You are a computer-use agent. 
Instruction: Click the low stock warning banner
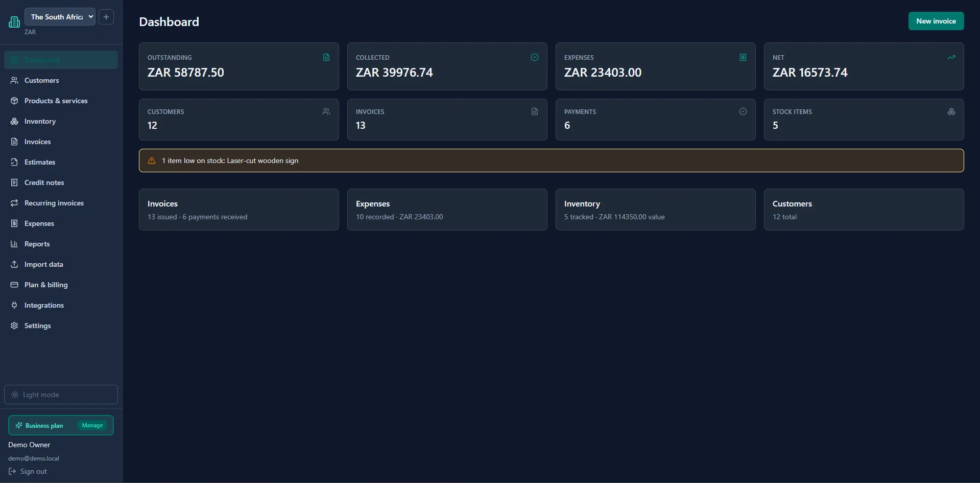552,160
